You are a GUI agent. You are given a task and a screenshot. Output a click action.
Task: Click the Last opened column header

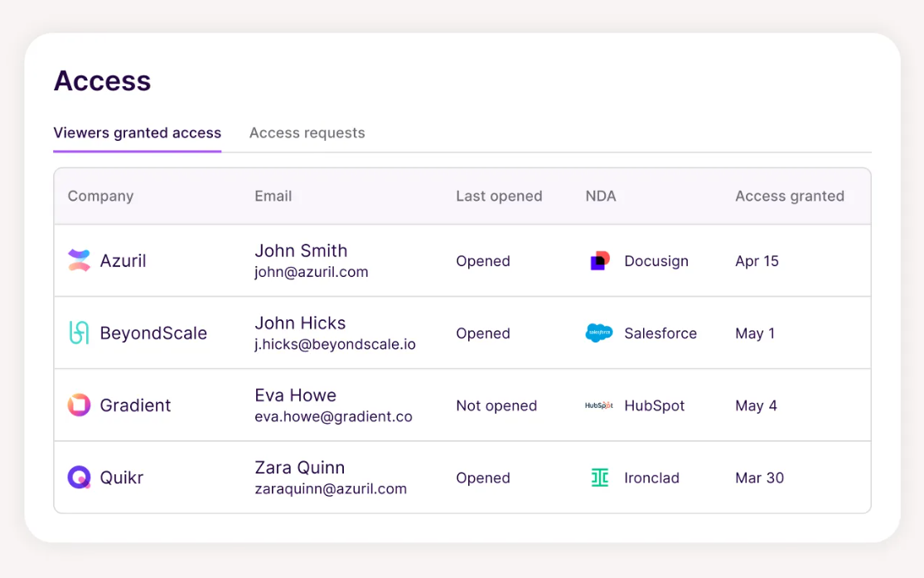tap(499, 196)
